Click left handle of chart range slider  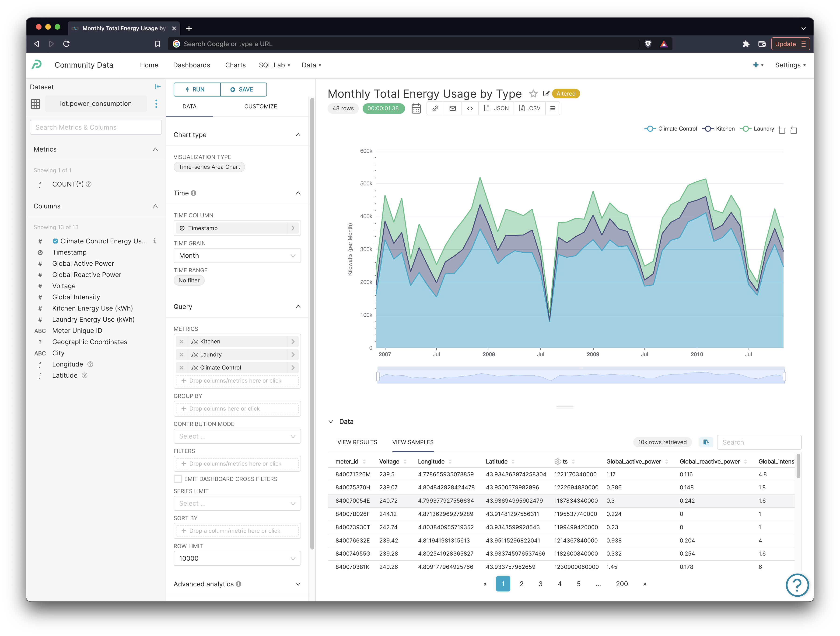(378, 377)
